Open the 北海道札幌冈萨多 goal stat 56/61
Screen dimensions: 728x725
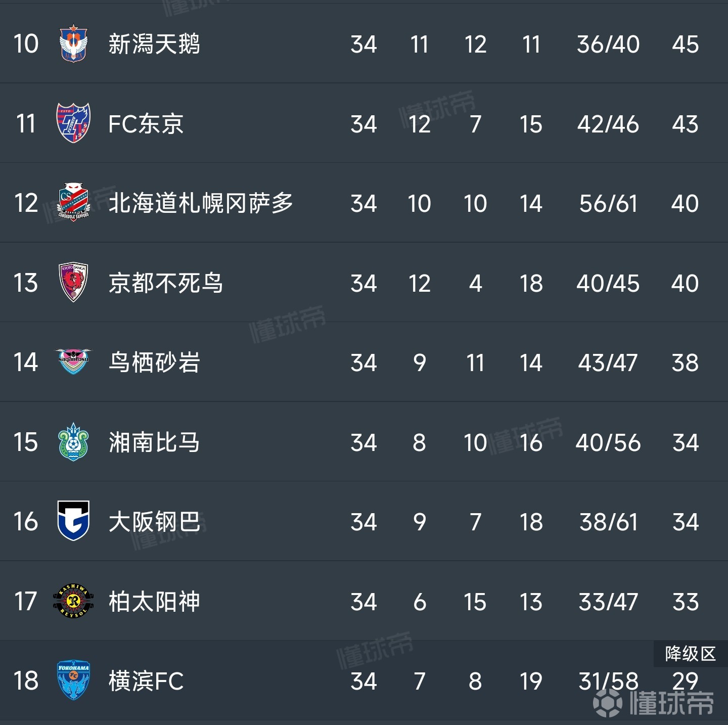[607, 203]
